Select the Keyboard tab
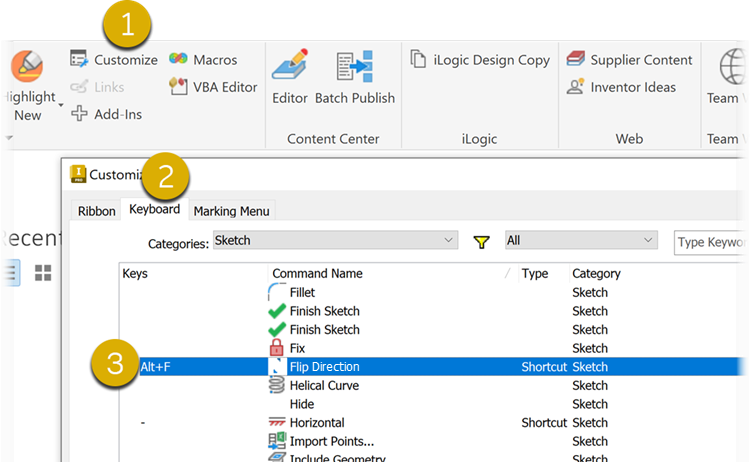 [x=154, y=209]
